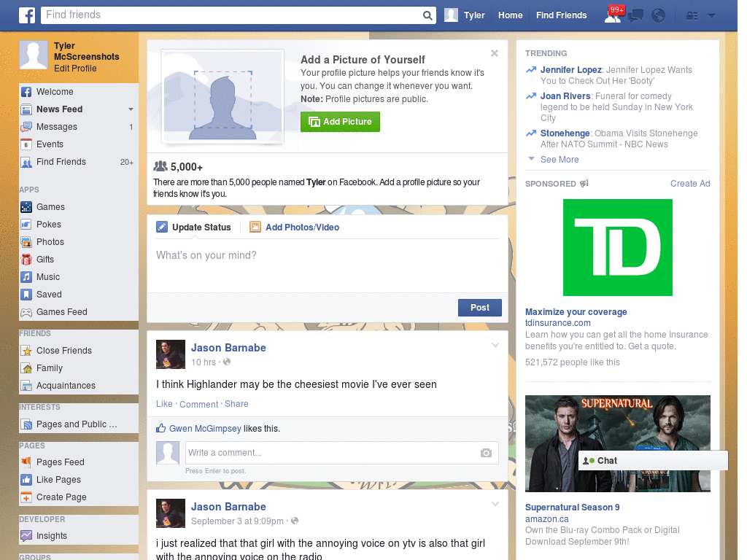Click Jason Barnabe's avatar on Highlander post
The image size is (747, 560).
point(171,354)
